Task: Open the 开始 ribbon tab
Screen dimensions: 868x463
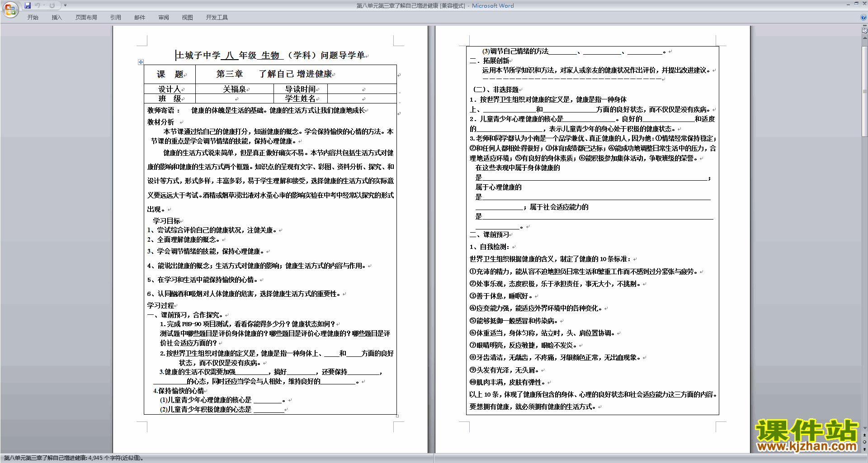Action: tap(33, 18)
